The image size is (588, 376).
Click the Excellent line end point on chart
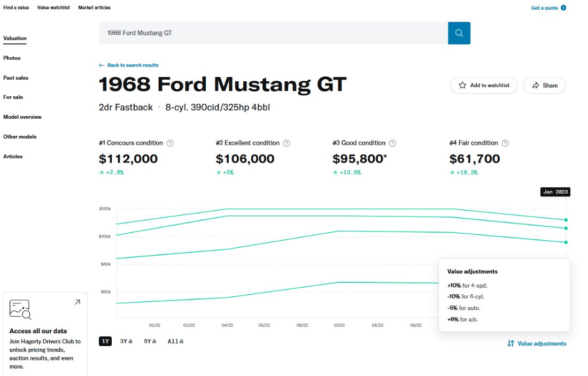point(566,228)
